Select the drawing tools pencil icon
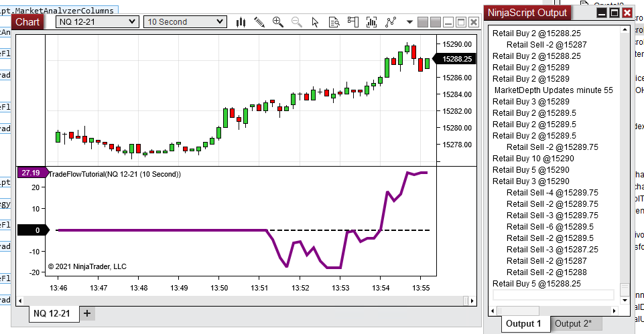 [259, 22]
